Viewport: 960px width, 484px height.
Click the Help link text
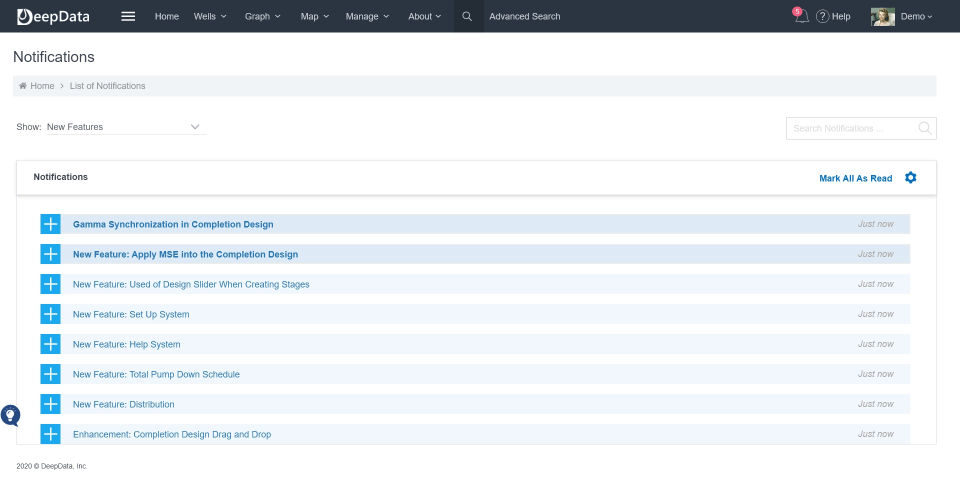click(x=841, y=17)
